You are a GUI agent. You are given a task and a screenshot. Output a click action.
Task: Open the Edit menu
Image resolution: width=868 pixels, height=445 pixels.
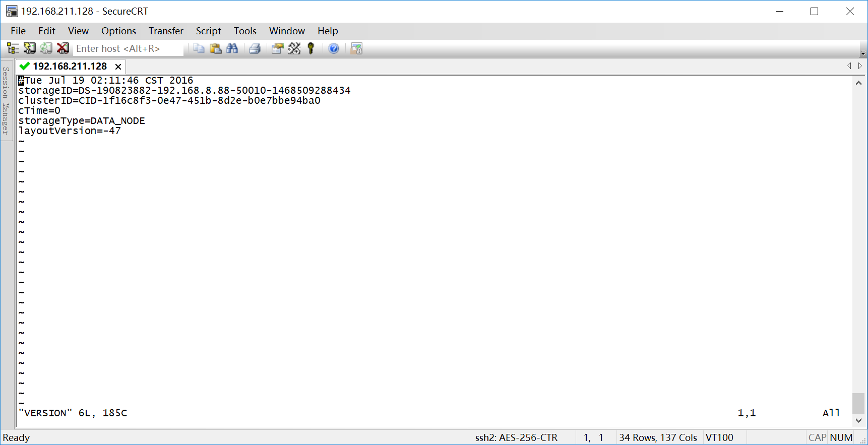(47, 31)
